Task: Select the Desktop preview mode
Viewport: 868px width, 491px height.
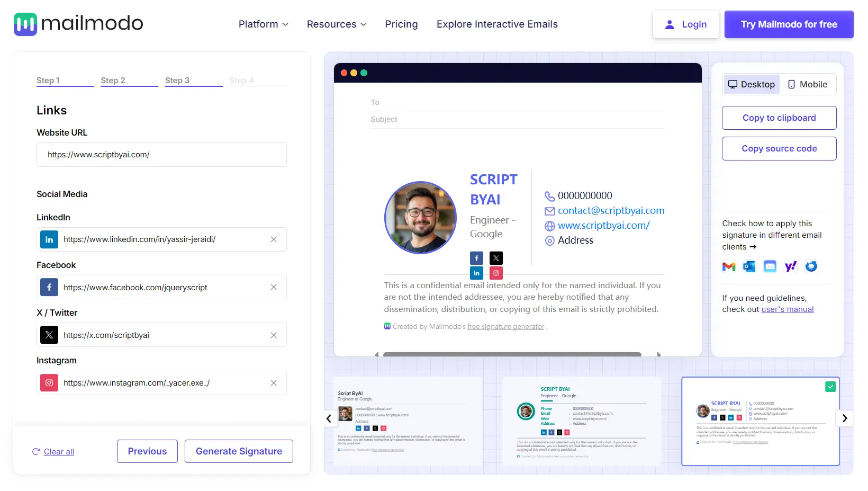Action: [751, 84]
